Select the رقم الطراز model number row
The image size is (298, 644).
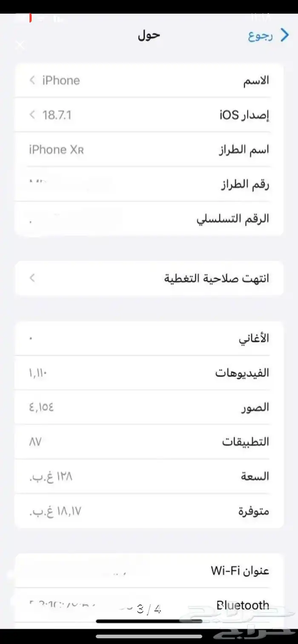(x=149, y=184)
